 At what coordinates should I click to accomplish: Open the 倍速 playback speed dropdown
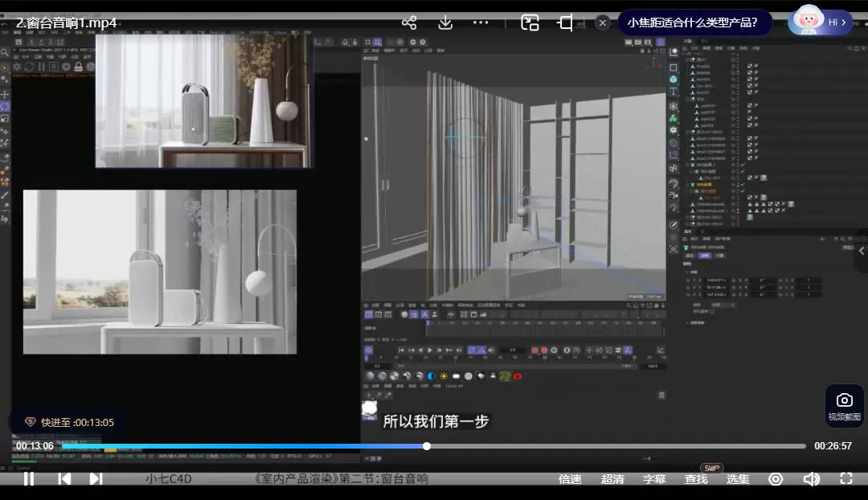570,479
